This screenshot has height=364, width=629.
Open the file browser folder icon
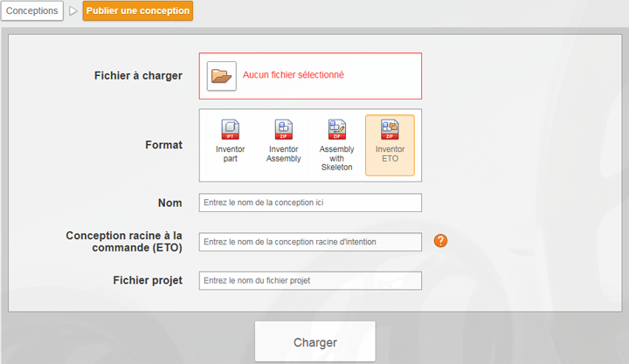221,76
